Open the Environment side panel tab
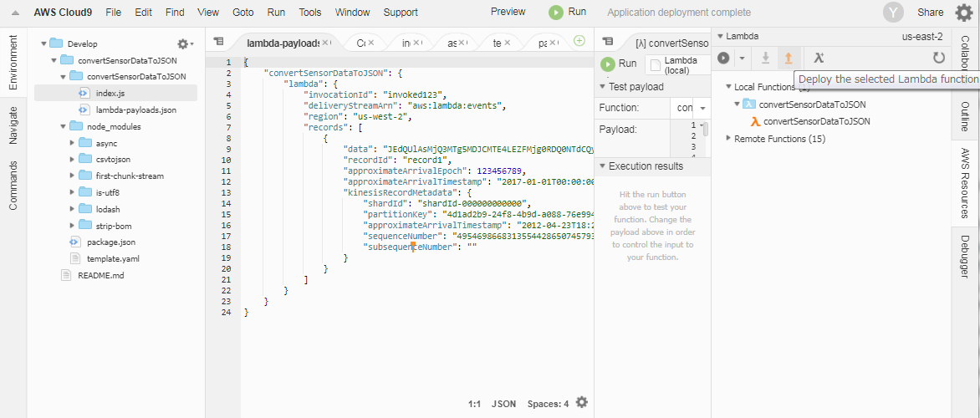 [x=13, y=63]
